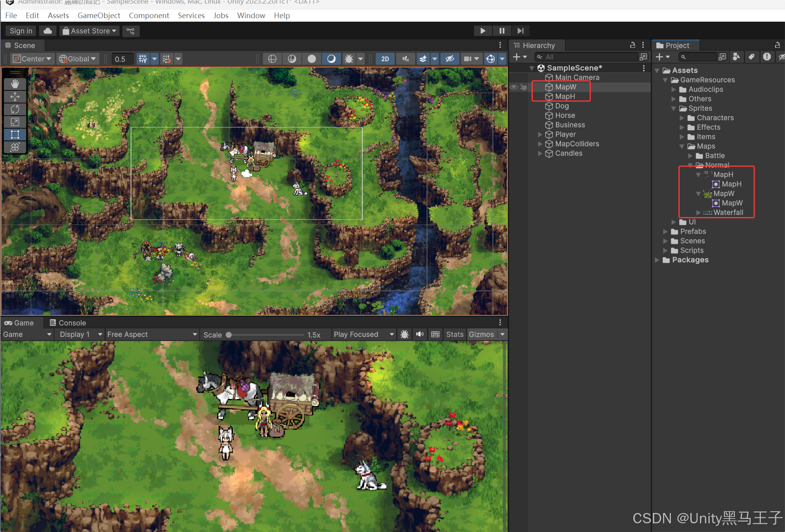
Task: Select the Scale tool
Action: (x=15, y=122)
